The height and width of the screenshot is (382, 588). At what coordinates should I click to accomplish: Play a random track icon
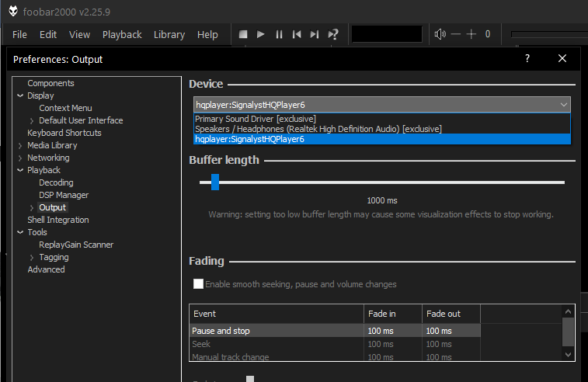[x=333, y=34]
